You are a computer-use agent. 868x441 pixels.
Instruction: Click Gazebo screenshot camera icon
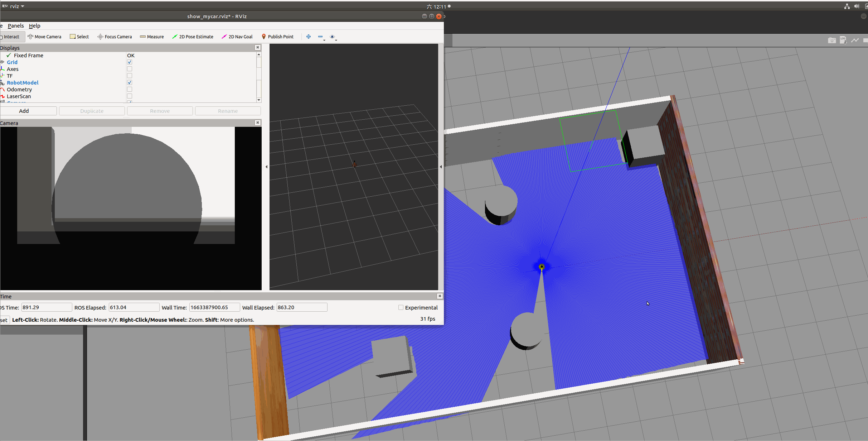[832, 40]
